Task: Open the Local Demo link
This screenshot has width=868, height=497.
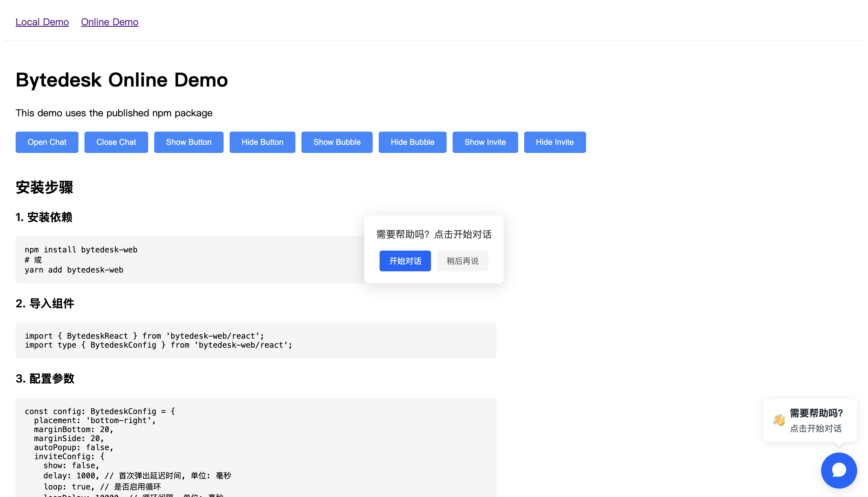Action: point(42,22)
